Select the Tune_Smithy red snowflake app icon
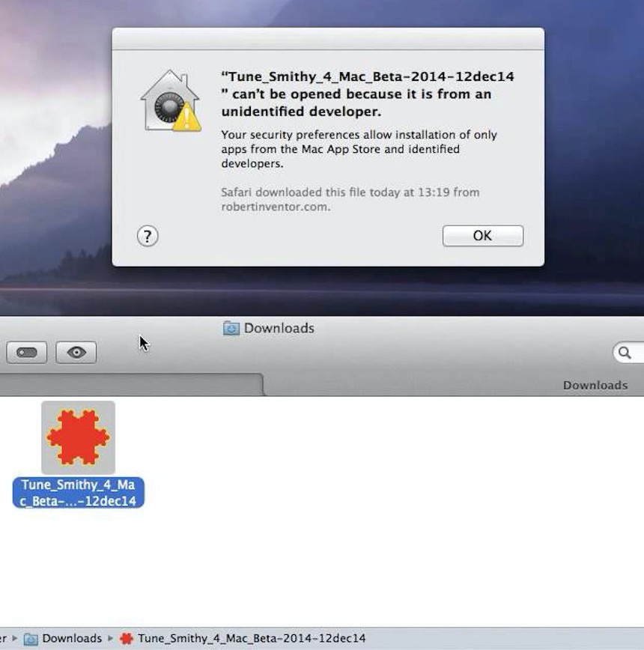644x650 pixels. (x=78, y=437)
